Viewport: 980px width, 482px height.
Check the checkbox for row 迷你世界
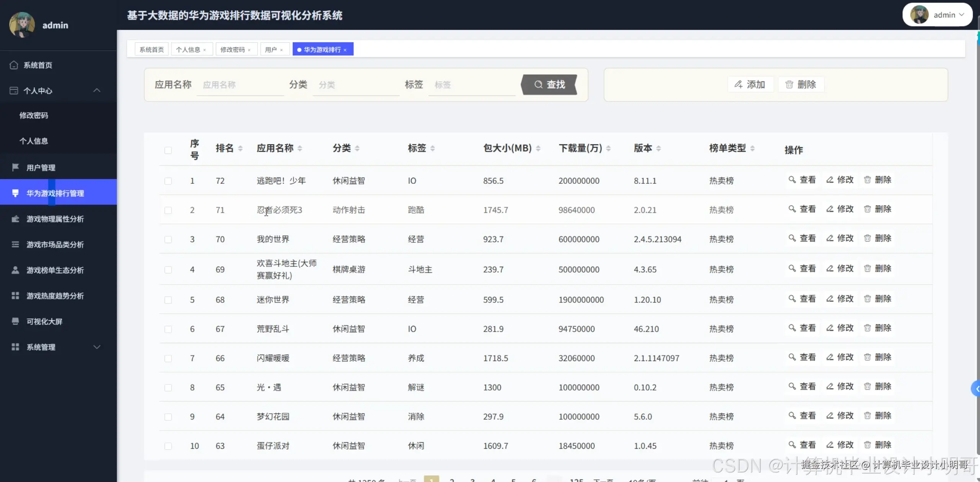pyautogui.click(x=168, y=300)
